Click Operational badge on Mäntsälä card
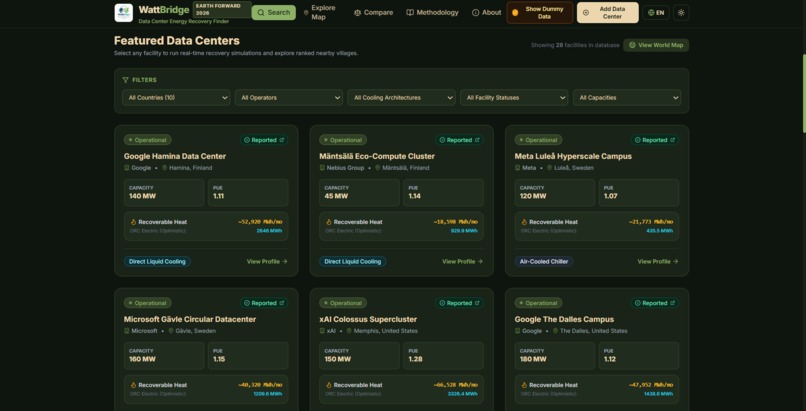Viewport: 806px width, 411px height. 343,140
